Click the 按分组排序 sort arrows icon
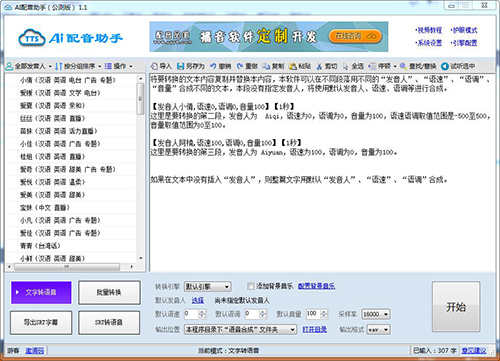 [59, 66]
